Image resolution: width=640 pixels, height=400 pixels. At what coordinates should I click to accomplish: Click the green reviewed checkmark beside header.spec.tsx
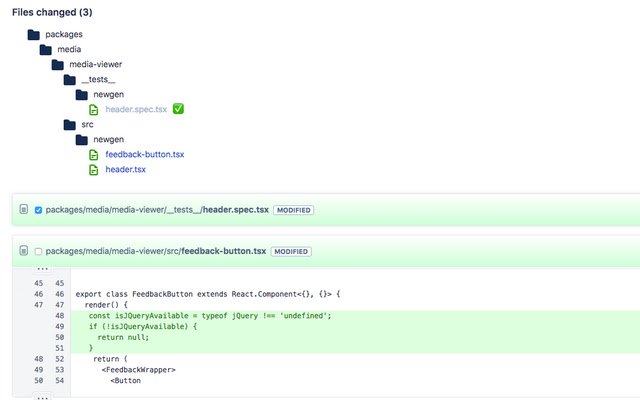point(178,109)
